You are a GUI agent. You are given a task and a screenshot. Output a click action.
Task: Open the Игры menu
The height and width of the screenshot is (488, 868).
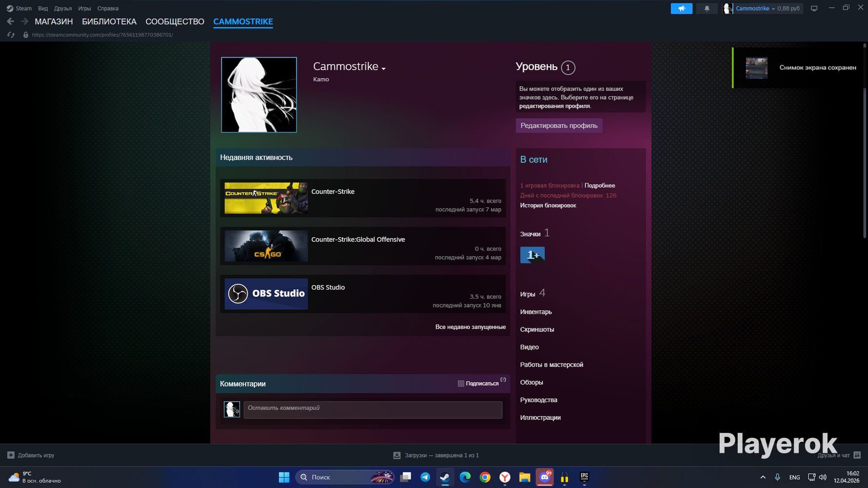(x=84, y=8)
